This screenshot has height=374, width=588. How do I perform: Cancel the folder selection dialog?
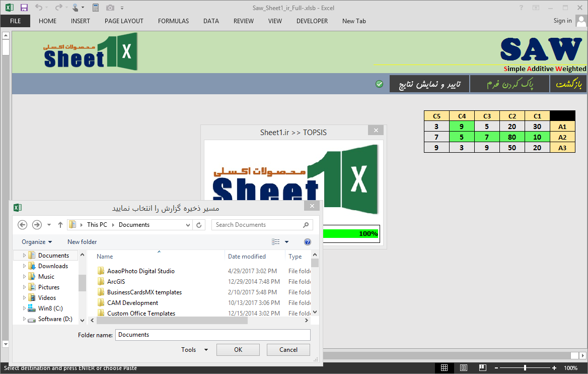(x=288, y=350)
